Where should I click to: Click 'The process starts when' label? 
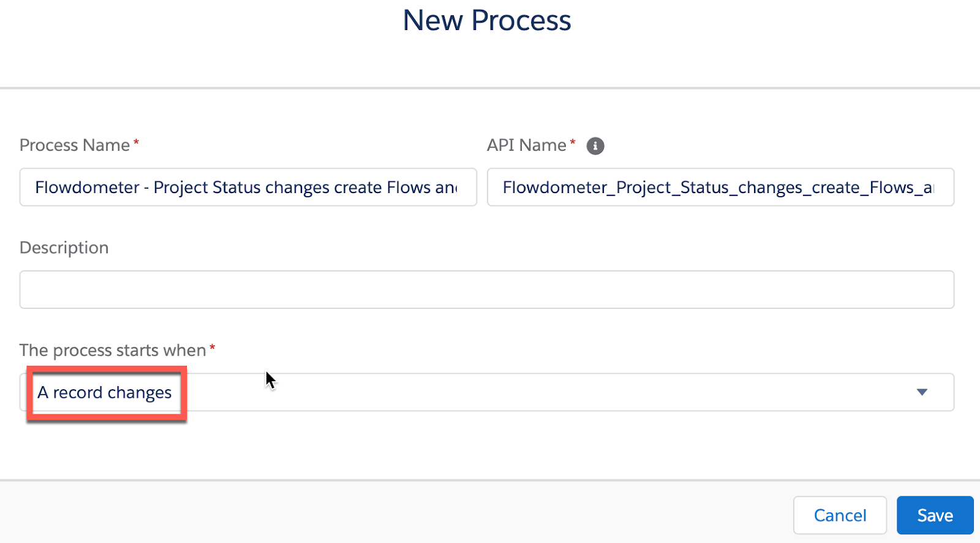point(113,351)
